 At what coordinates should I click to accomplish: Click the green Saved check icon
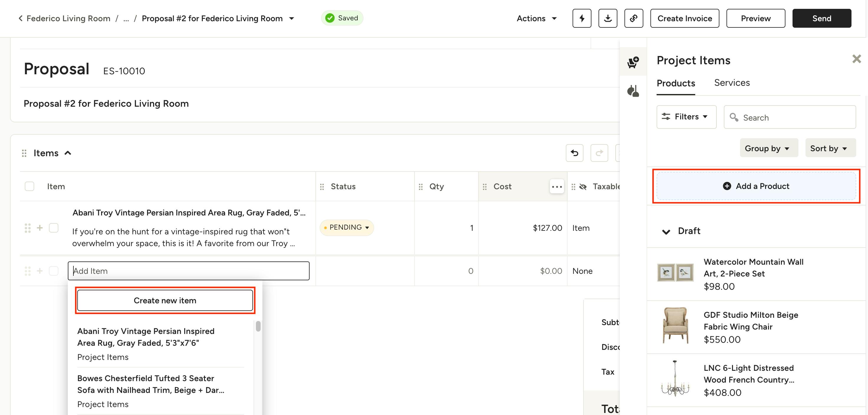tap(330, 18)
